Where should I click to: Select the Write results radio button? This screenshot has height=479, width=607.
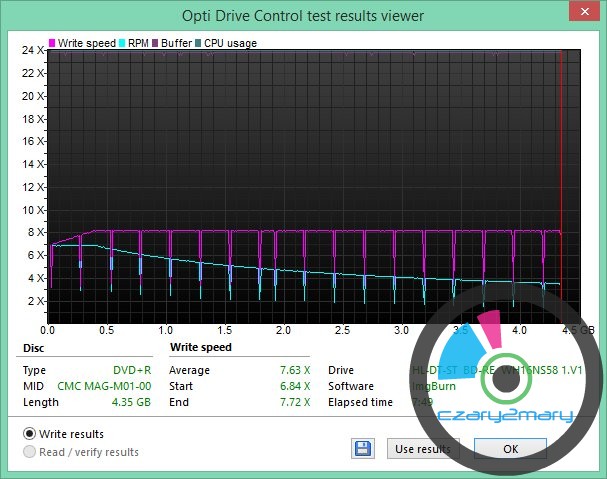pos(29,434)
